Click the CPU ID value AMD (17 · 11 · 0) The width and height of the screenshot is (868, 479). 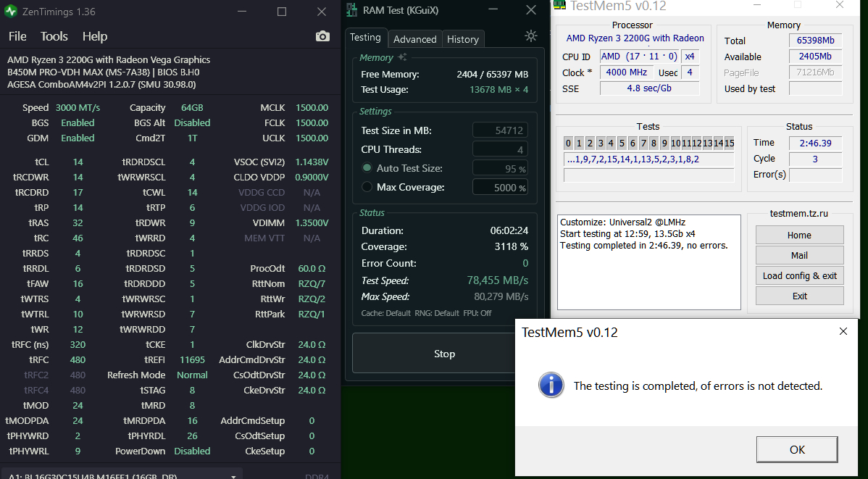coord(639,57)
